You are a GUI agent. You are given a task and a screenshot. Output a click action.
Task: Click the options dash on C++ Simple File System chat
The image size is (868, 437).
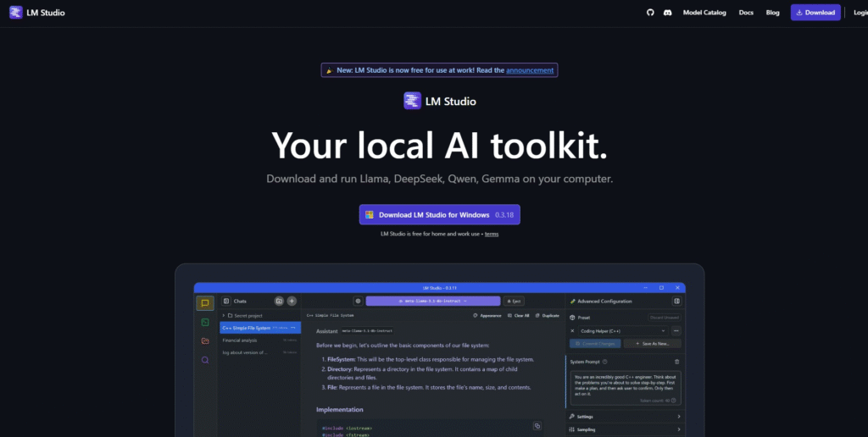tap(293, 328)
